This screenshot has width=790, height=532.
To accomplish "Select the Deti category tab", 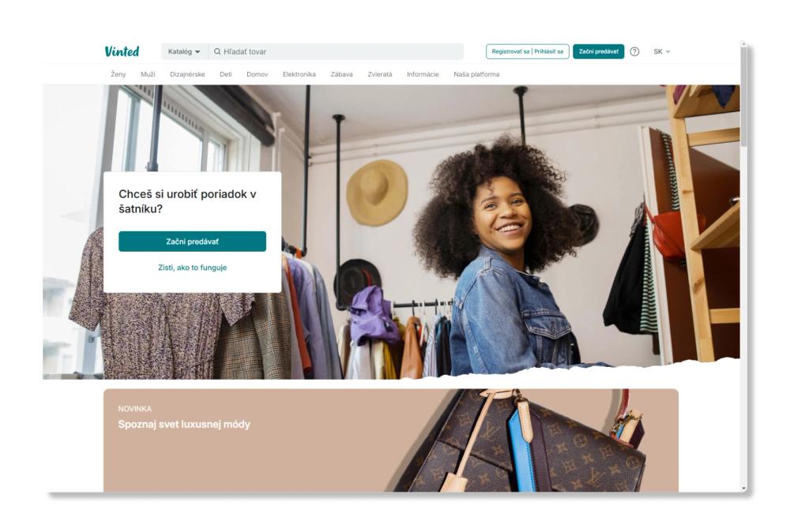I will coord(225,74).
